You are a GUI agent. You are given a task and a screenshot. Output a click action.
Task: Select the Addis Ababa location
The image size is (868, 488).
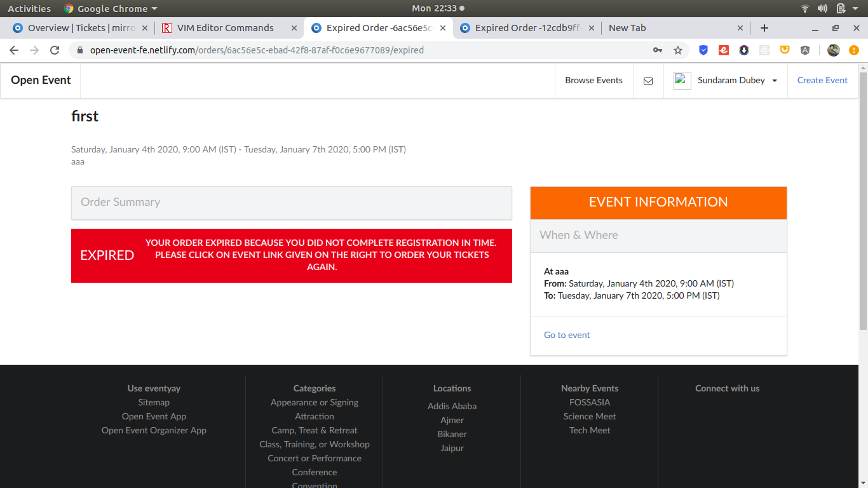[x=452, y=406]
